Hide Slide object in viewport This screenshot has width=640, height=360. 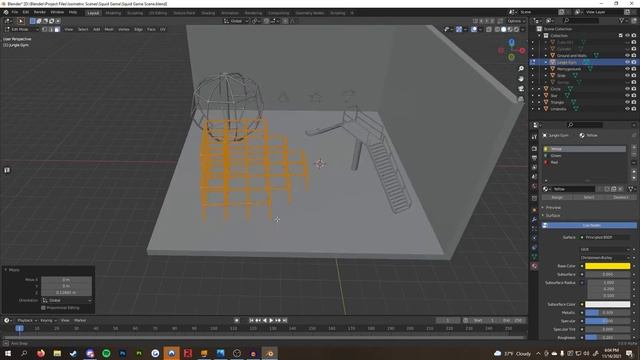[x=627, y=75]
